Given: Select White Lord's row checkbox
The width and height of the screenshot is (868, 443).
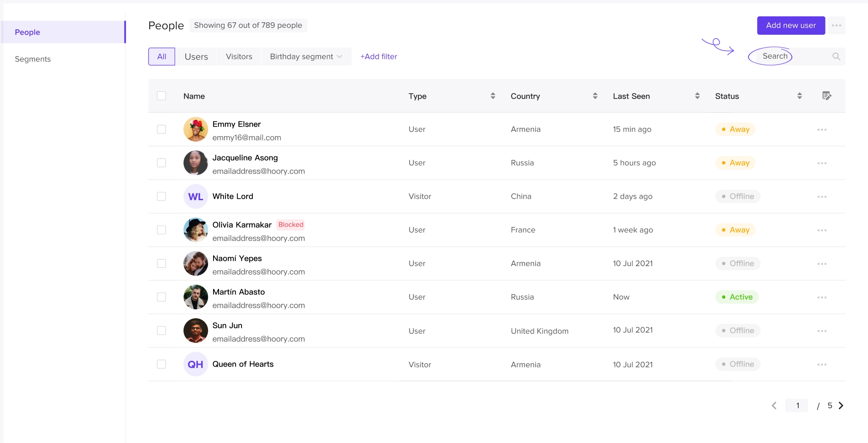Looking at the screenshot, I should click(x=161, y=197).
